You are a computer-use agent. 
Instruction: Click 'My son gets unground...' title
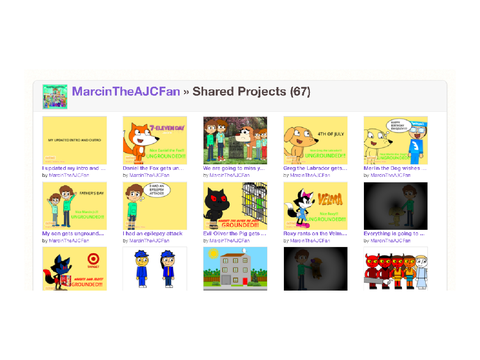coord(73,234)
